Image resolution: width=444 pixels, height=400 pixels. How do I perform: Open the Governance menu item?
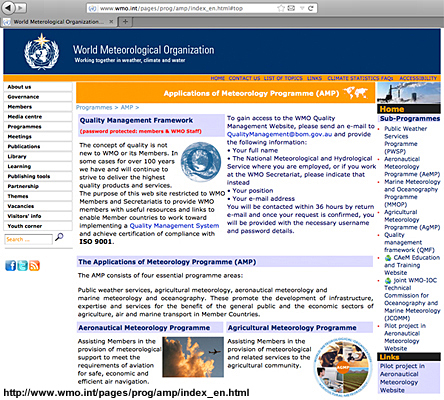[38, 97]
